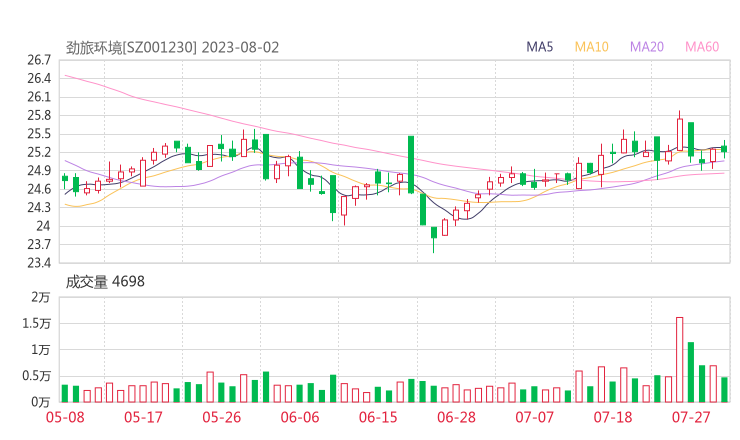Click the 25.8 price axis label
The height and width of the screenshot is (440, 740).
39,116
